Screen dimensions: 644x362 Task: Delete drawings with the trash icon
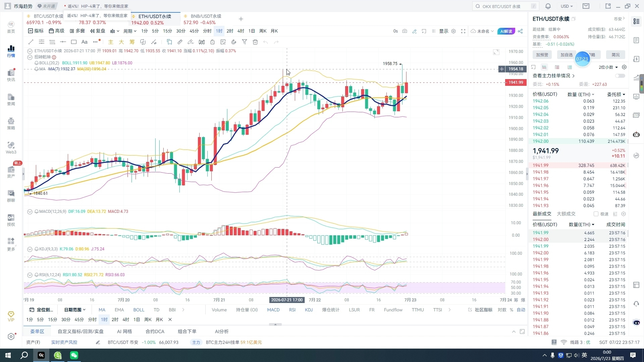tap(255, 42)
